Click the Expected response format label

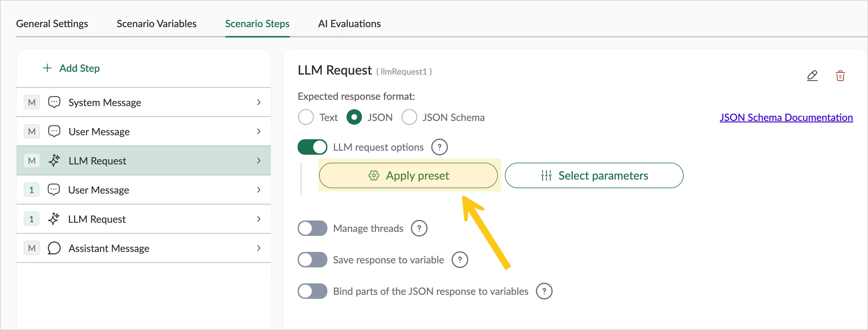(356, 96)
